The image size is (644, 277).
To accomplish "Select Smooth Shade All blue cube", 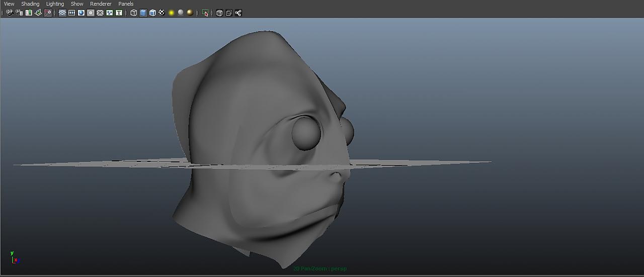I will point(143,13).
